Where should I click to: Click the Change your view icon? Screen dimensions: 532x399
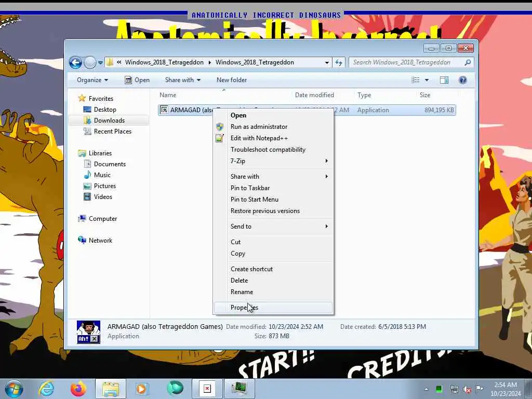(415, 80)
